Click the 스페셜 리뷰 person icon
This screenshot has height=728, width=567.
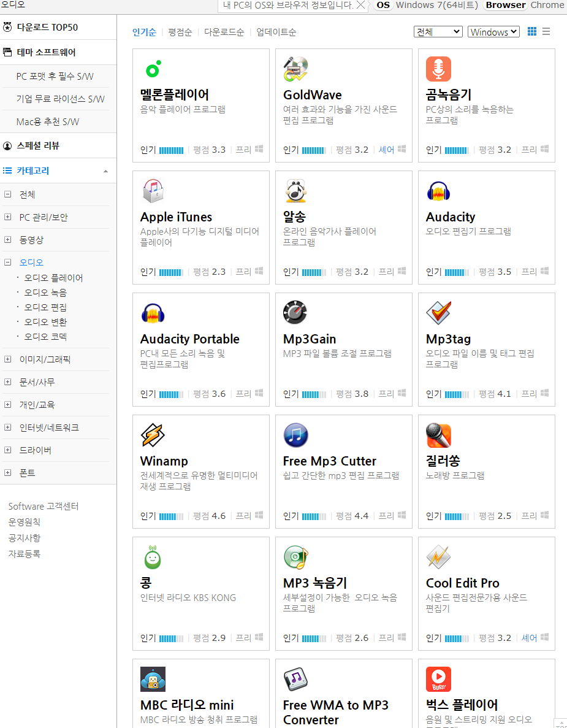(7, 146)
